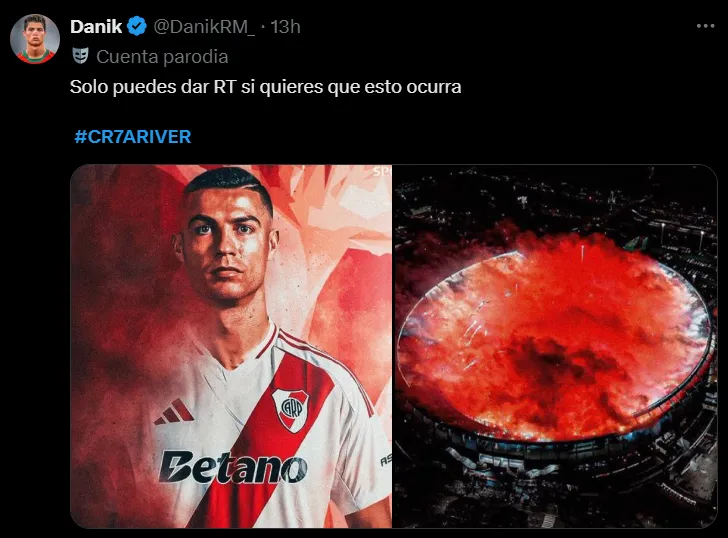The image size is (728, 538).
Task: Expand the left photo of player in jersey
Action: click(x=231, y=346)
